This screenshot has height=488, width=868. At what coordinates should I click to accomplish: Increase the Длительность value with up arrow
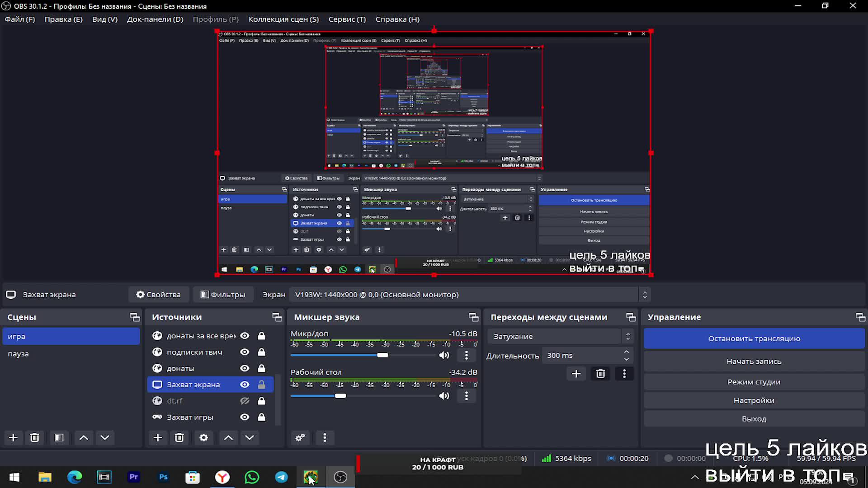626,352
